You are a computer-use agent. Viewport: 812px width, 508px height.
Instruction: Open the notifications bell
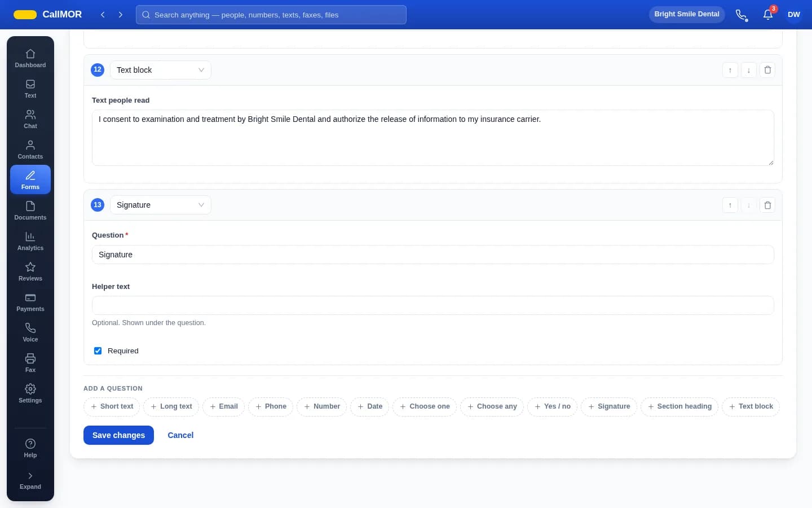[768, 15]
